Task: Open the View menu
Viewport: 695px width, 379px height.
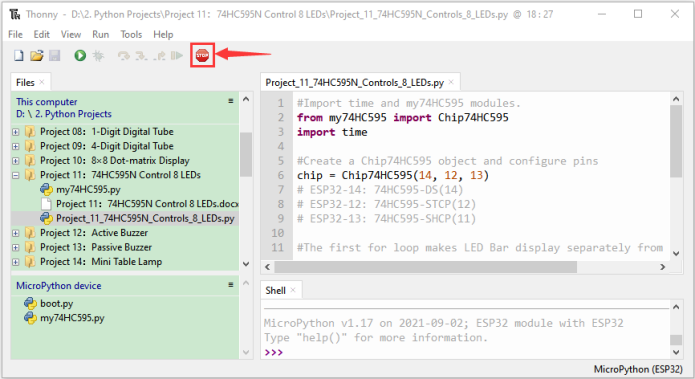Action: click(x=71, y=34)
